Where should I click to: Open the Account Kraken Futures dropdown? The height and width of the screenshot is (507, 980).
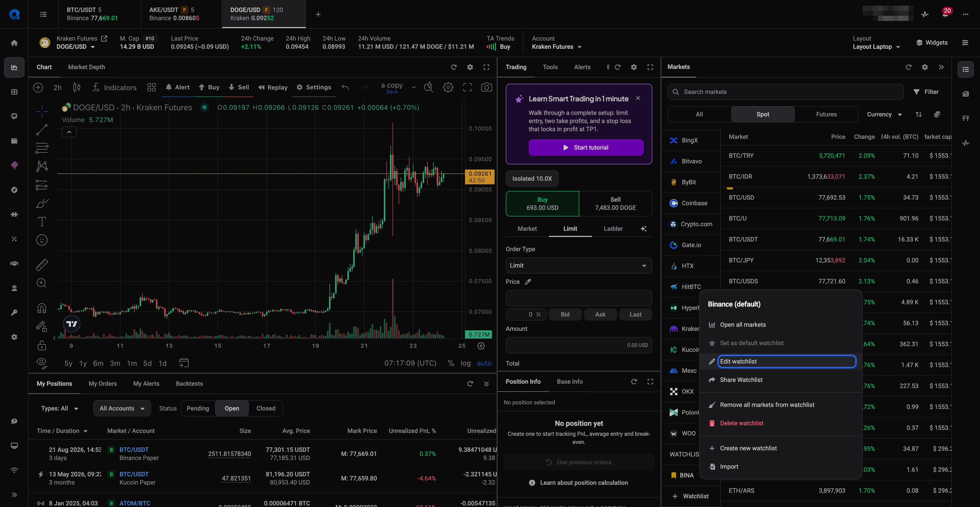tap(557, 47)
